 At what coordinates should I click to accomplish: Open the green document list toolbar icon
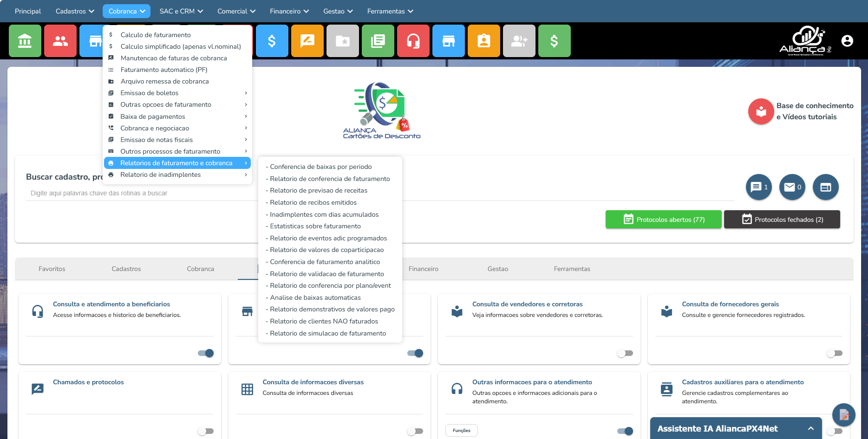pyautogui.click(x=378, y=41)
